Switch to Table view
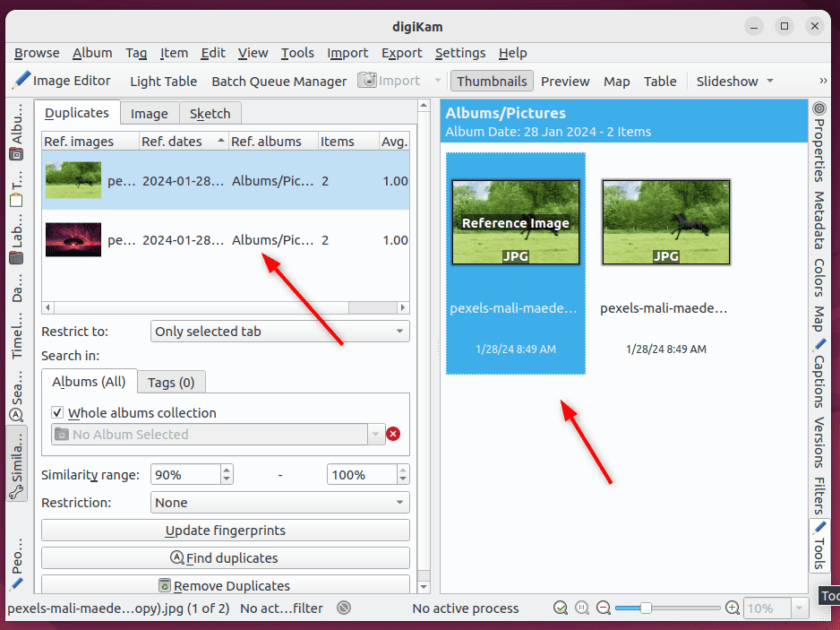840x630 pixels. (x=660, y=81)
